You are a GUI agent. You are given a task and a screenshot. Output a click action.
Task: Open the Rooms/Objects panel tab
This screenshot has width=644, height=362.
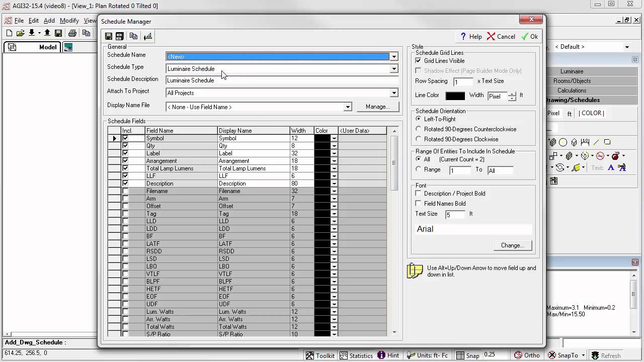click(x=572, y=81)
